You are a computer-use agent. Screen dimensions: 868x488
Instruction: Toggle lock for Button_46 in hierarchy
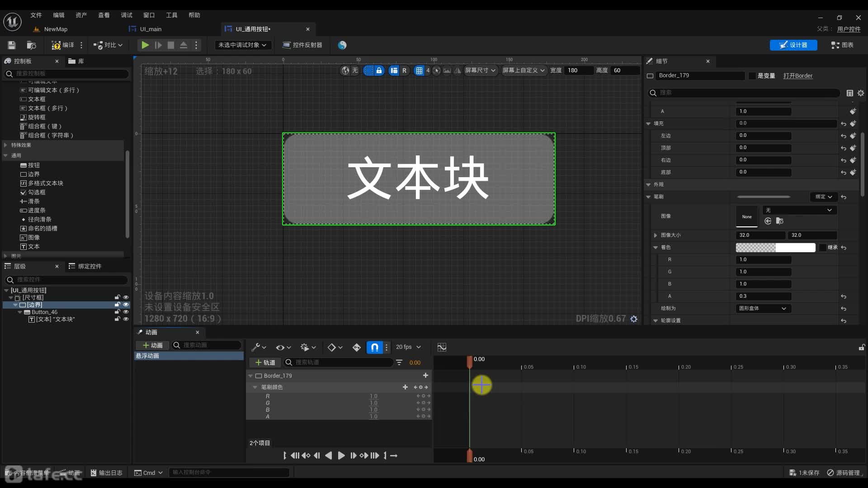coord(117,312)
